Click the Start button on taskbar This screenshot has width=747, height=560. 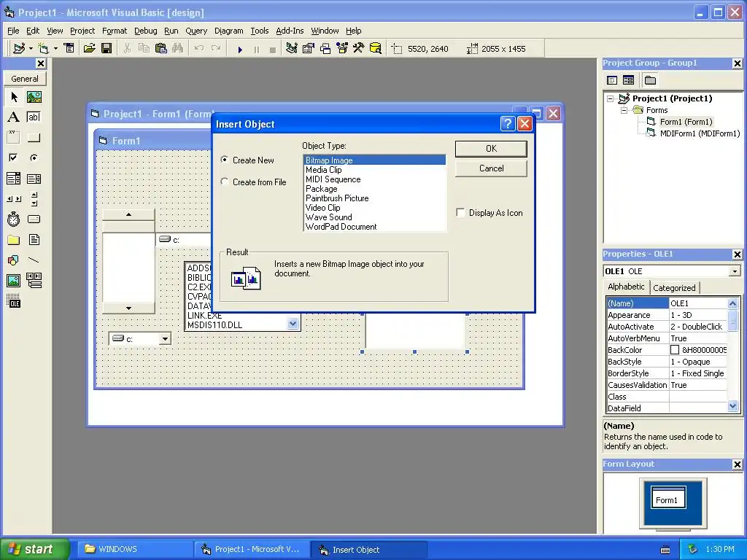tap(34, 549)
